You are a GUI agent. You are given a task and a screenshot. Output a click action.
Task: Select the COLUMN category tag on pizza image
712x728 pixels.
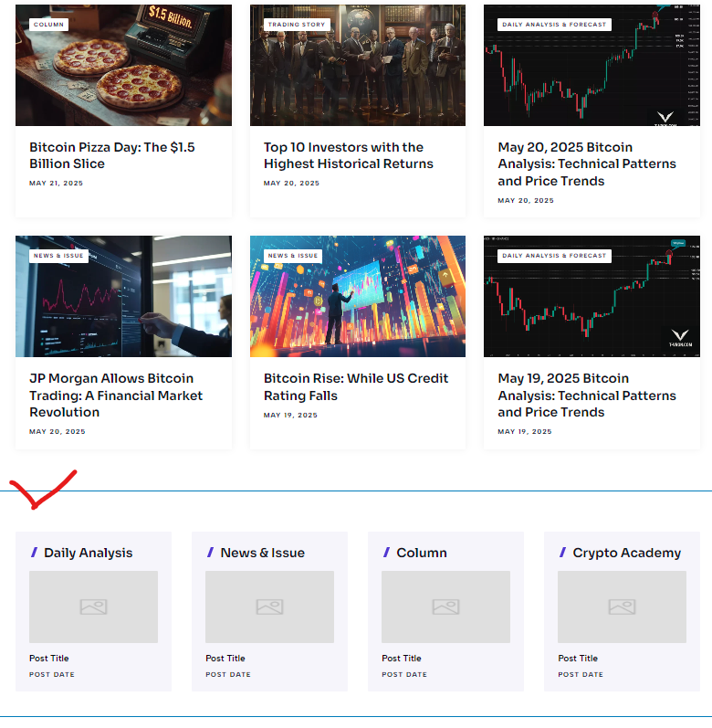click(x=48, y=25)
